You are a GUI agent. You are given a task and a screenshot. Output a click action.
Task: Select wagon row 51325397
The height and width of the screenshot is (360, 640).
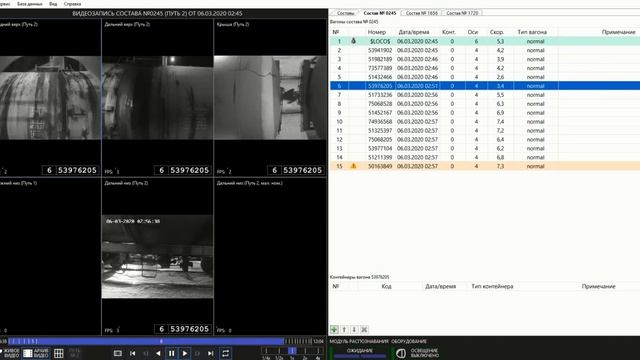coord(485,131)
